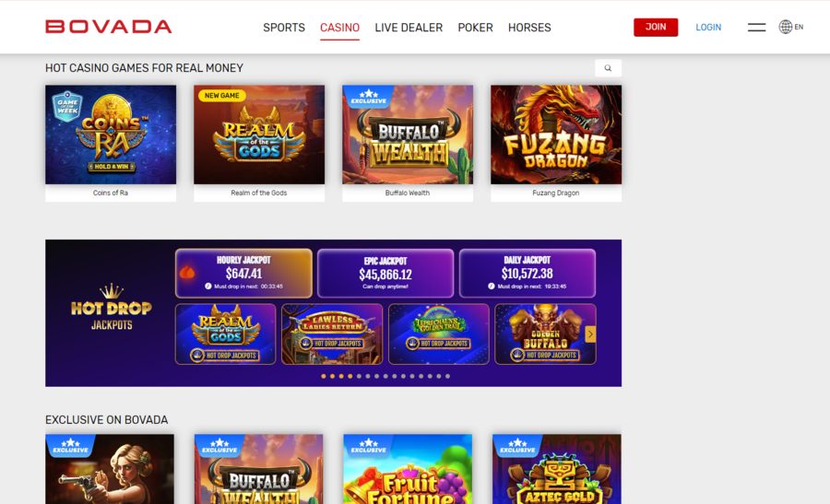This screenshot has width=830, height=504.
Task: Select the first carousel pagination dot
Action: point(324,376)
